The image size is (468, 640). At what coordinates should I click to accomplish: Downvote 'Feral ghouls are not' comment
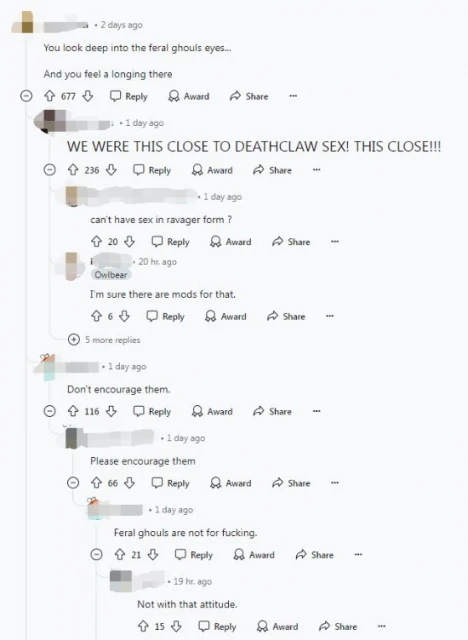point(153,555)
